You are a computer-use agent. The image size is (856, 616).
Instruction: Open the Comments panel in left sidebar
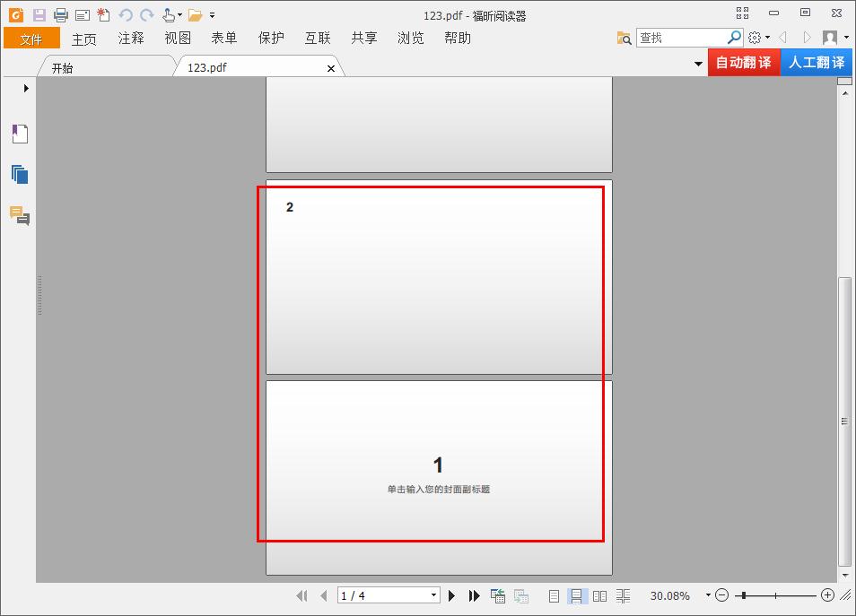pos(20,215)
